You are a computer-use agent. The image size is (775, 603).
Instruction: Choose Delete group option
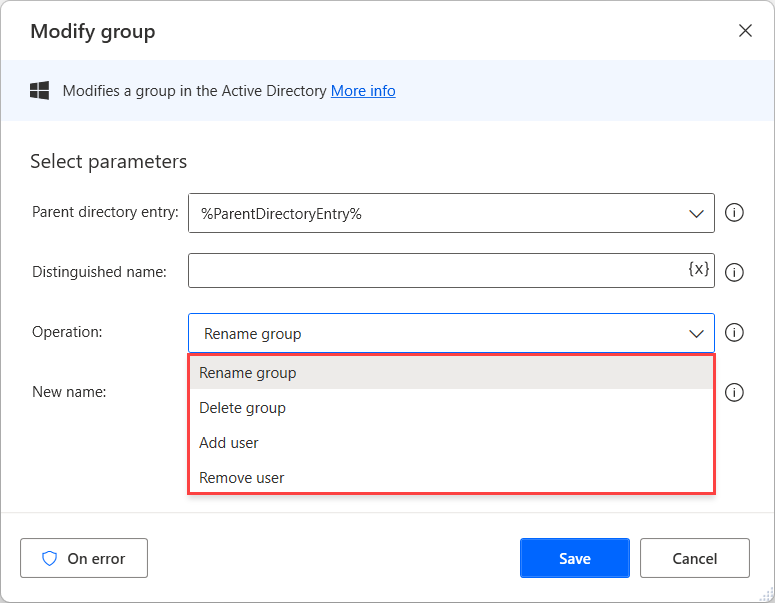(451, 408)
